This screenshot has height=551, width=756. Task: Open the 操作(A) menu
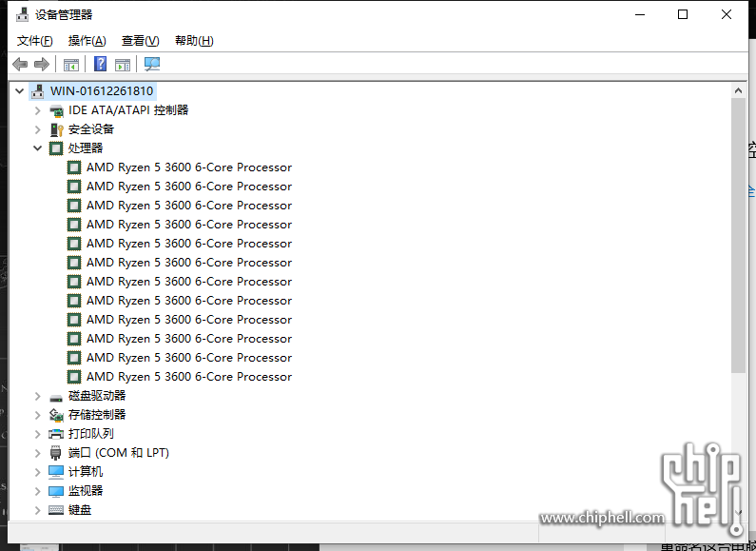pyautogui.click(x=87, y=41)
